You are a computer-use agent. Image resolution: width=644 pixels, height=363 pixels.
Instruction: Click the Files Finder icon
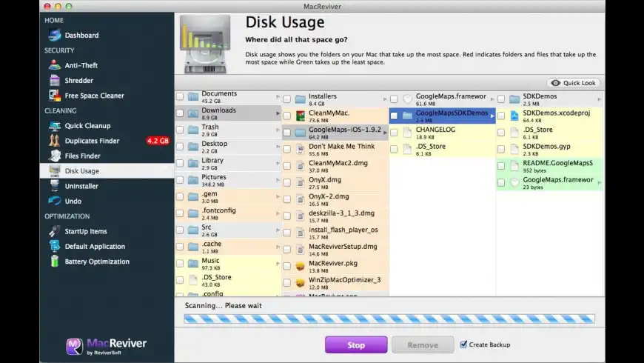click(x=55, y=156)
